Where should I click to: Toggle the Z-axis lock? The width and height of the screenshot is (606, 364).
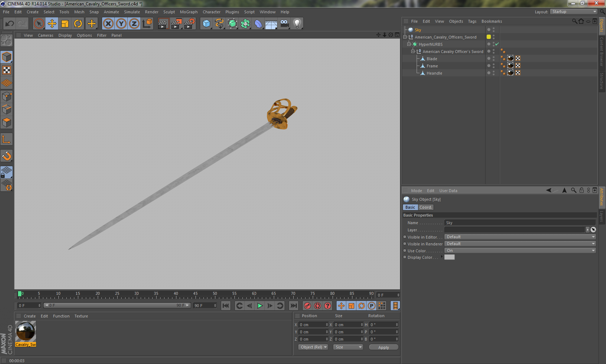[134, 24]
